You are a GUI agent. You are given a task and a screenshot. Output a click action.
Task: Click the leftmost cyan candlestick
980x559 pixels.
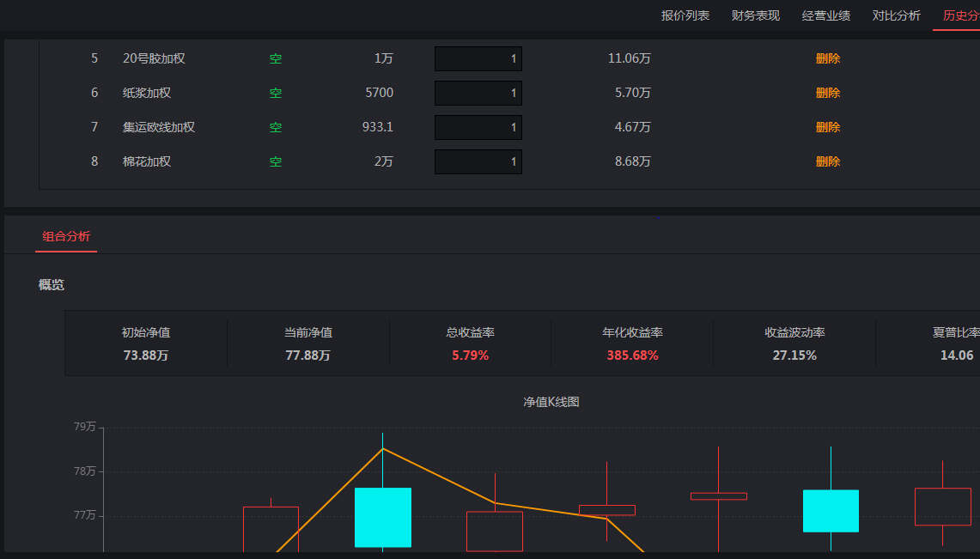(383, 517)
